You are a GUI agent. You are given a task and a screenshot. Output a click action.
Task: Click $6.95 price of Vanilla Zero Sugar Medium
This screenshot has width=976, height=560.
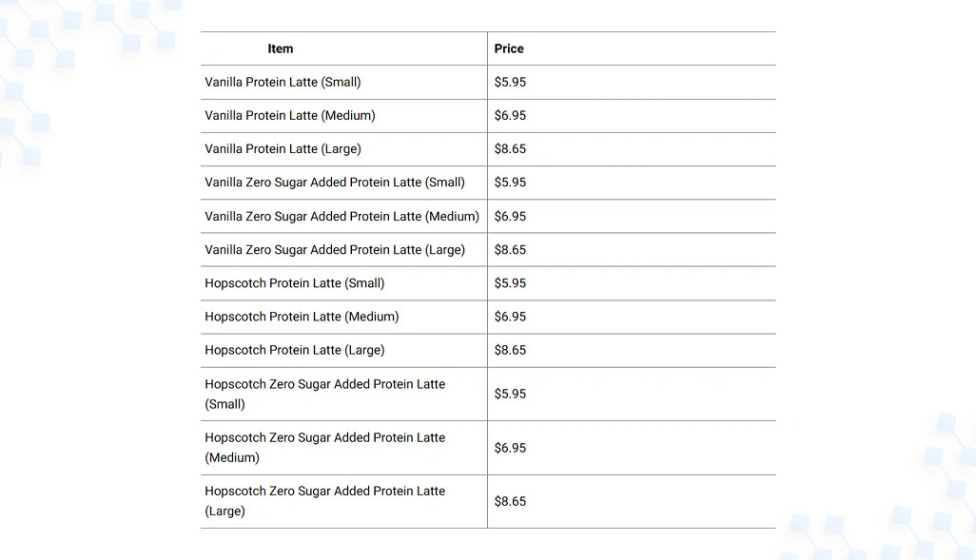pyautogui.click(x=510, y=217)
